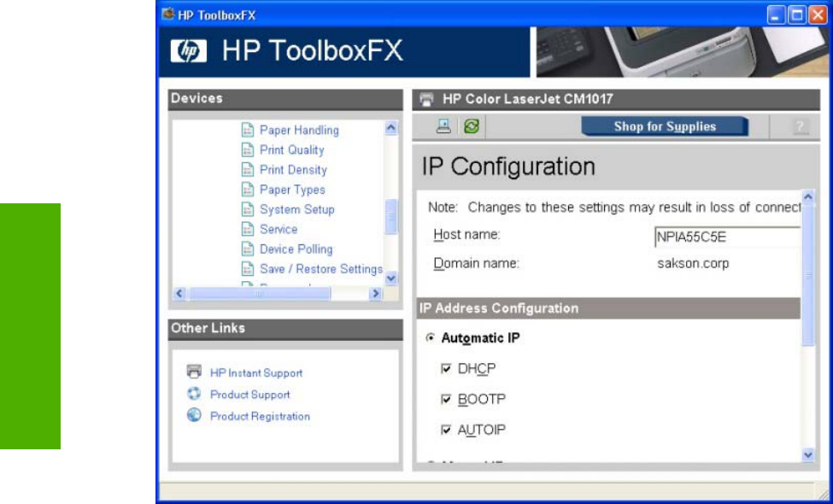Click the Product Support lifebuoy icon
Viewport: 833px width, 504px height.
(x=194, y=394)
